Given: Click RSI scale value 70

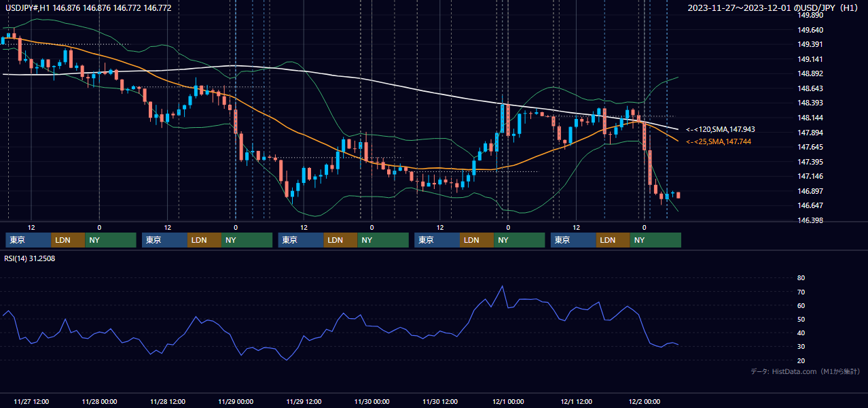Looking at the screenshot, I should click(801, 292).
